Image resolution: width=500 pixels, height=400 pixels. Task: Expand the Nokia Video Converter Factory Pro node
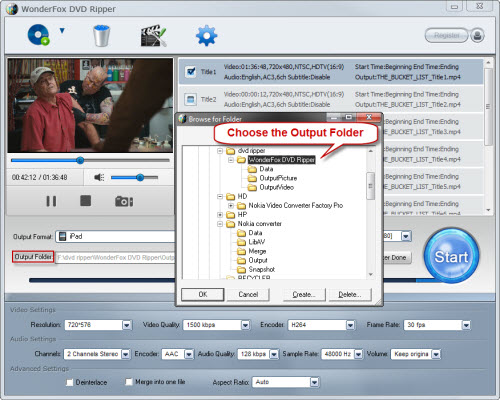point(231,206)
